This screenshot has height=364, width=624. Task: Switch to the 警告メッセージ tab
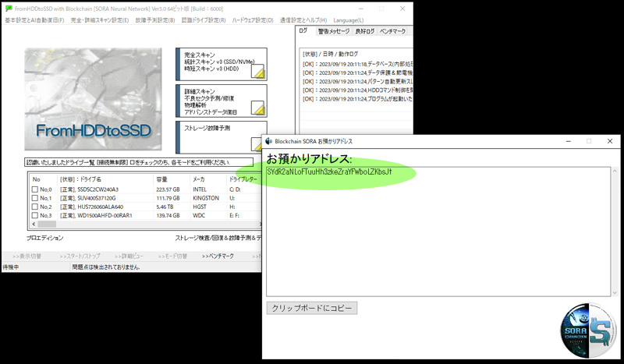coord(334,31)
